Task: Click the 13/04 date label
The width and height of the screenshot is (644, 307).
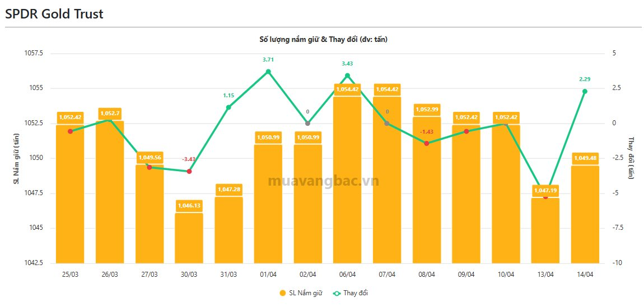Action: tap(545, 275)
